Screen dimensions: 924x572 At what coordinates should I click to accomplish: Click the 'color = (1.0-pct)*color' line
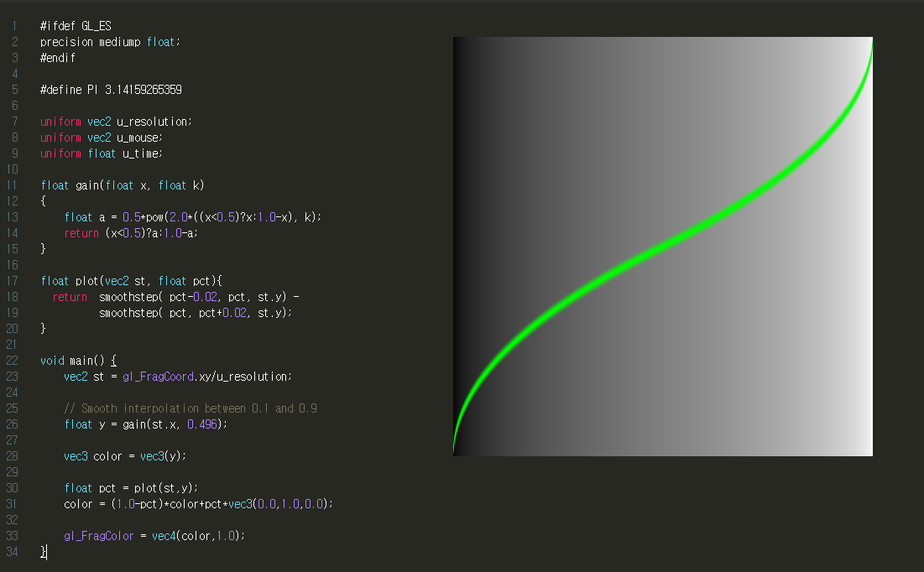(x=199, y=504)
